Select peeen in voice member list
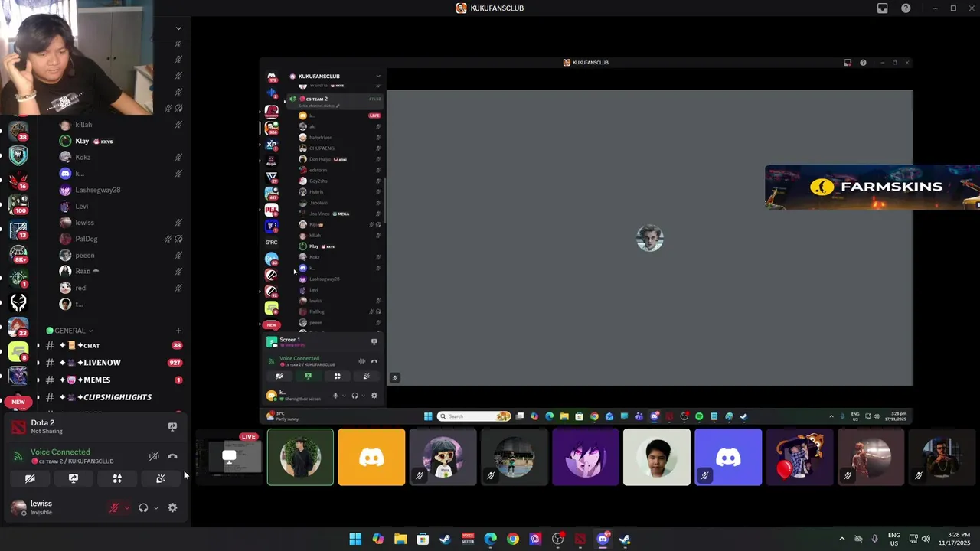The width and height of the screenshot is (980, 551). [x=119, y=255]
